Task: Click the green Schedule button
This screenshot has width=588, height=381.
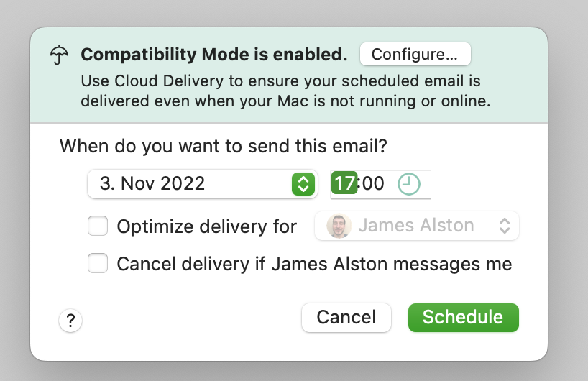Action: tap(464, 318)
